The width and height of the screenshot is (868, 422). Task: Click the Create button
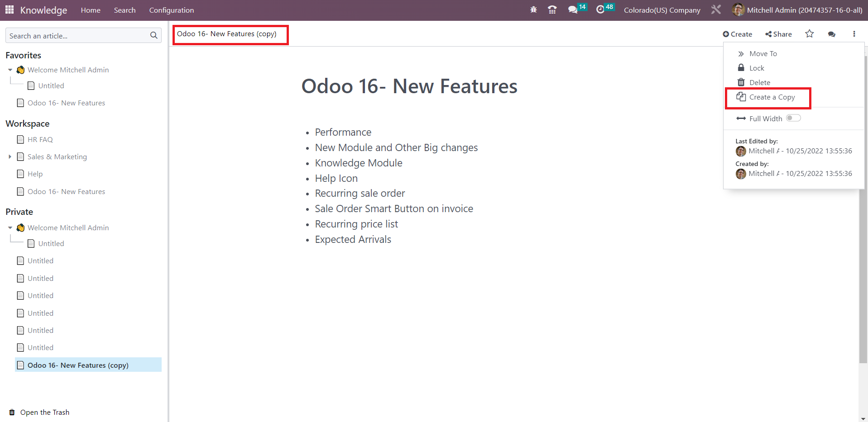[x=737, y=34]
